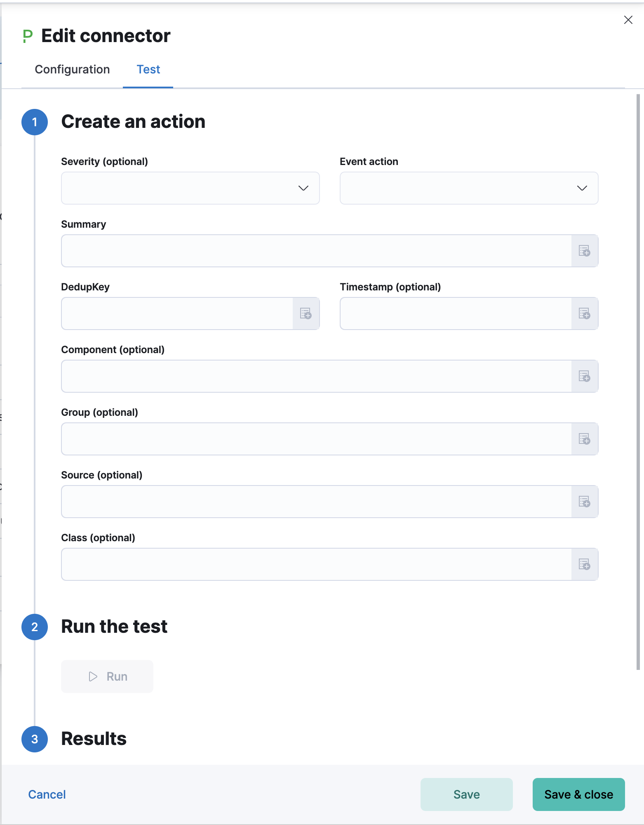Select the Test tab
This screenshot has width=644, height=825.
(148, 69)
